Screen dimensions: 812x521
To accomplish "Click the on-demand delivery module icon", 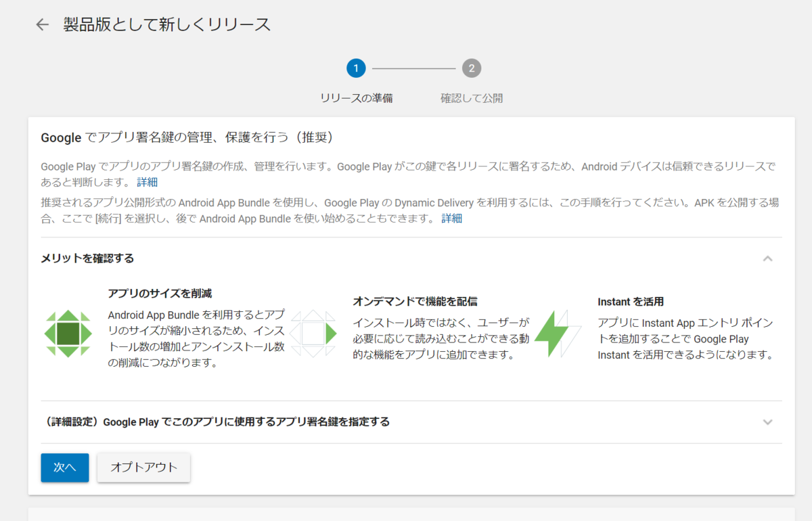I will pos(313,334).
